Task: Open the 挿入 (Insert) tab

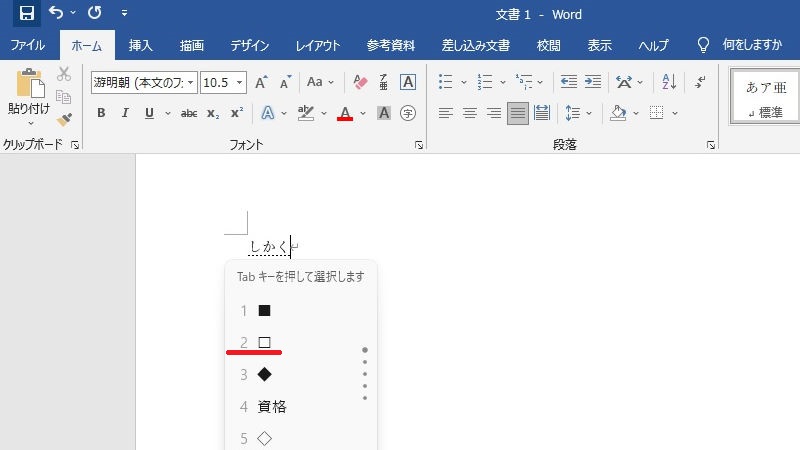Action: tap(141, 45)
